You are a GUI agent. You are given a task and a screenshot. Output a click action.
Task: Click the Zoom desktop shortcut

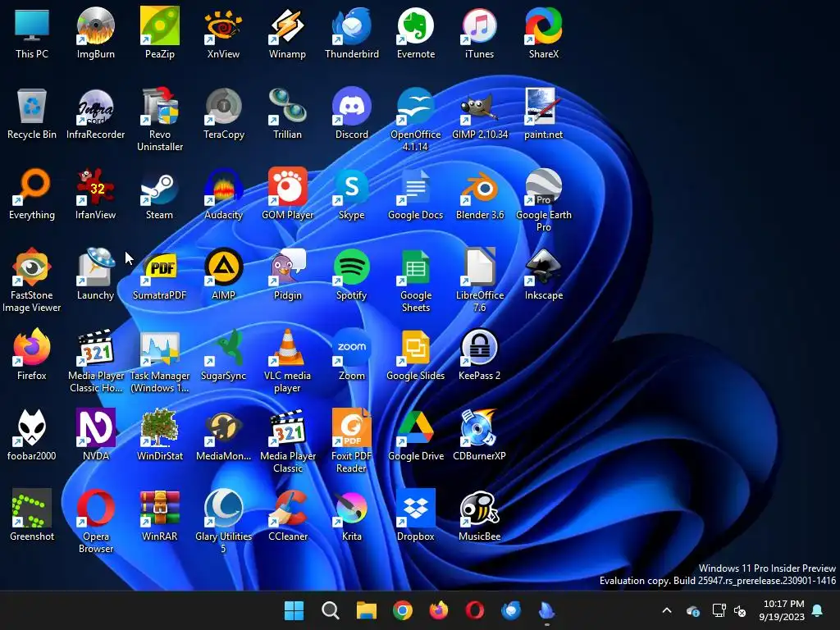pos(351,347)
